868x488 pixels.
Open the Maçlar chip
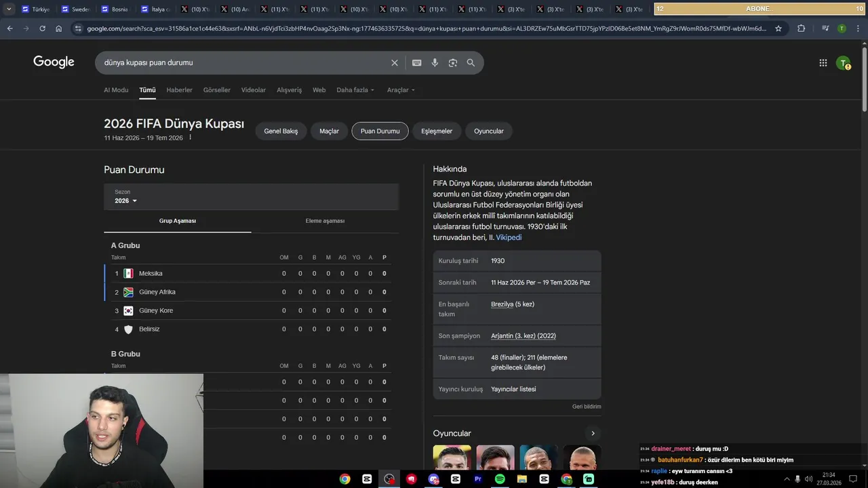pyautogui.click(x=329, y=131)
